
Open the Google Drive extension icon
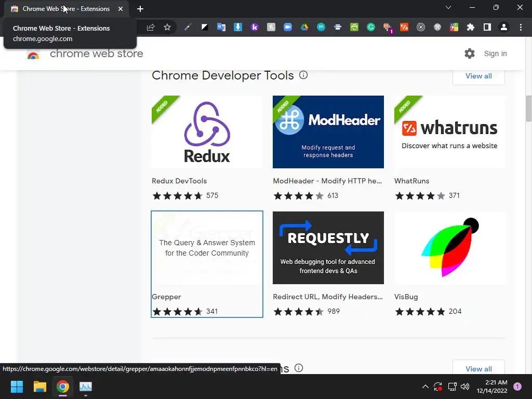coord(304,28)
